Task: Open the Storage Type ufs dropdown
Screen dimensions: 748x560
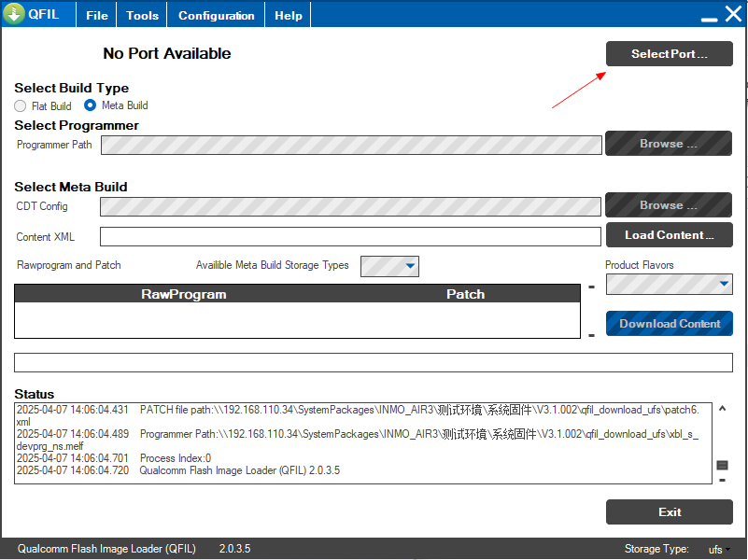Action: [718, 549]
